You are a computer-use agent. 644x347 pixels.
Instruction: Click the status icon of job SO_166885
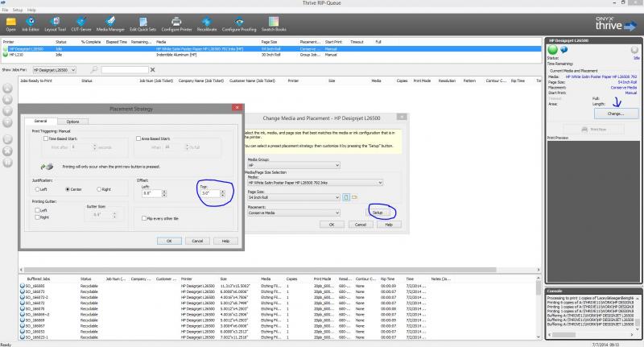point(23,286)
